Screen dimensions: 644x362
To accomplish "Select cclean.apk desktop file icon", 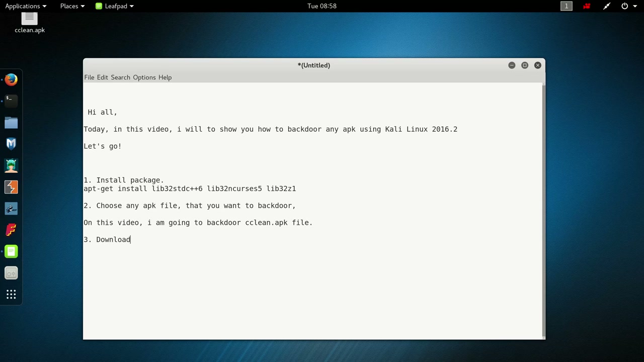I will click(x=30, y=24).
